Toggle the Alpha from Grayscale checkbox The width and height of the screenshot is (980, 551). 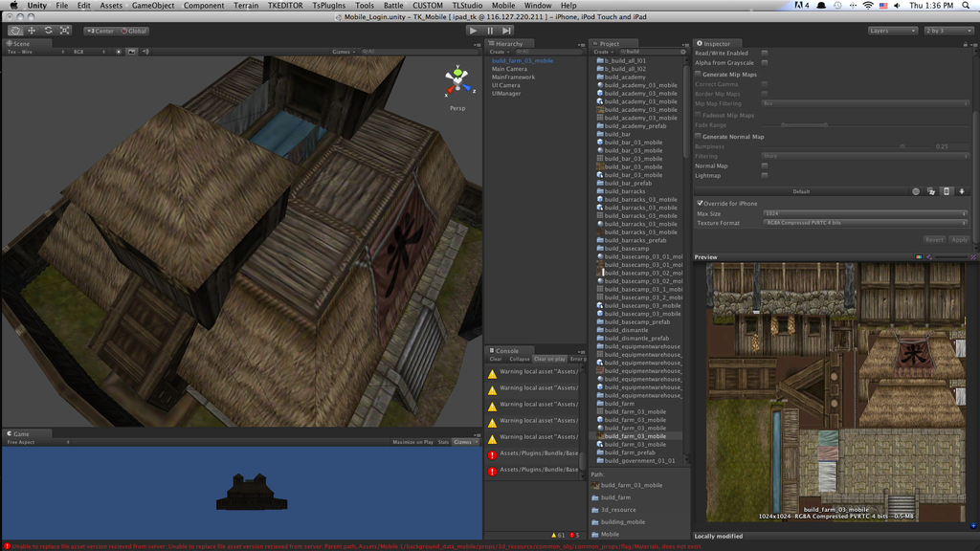(765, 62)
